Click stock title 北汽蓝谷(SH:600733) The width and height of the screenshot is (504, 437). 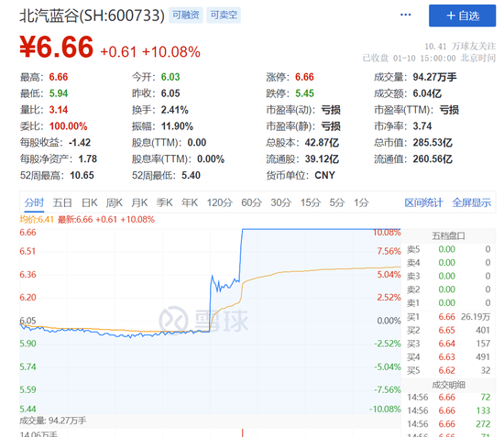pyautogui.click(x=92, y=16)
